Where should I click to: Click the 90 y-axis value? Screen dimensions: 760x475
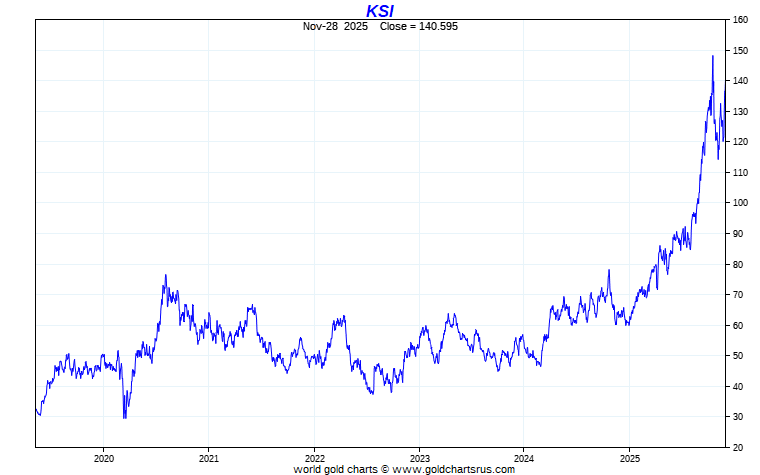(x=738, y=234)
